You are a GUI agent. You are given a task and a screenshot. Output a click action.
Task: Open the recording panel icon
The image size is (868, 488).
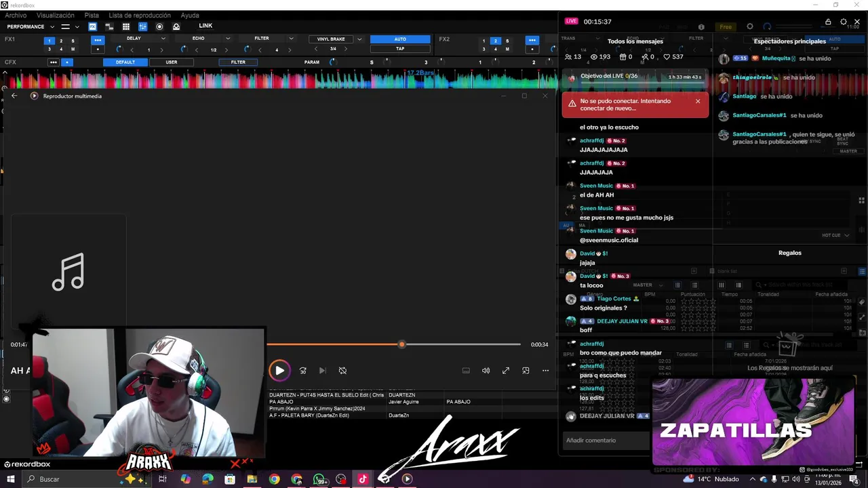coord(159,26)
